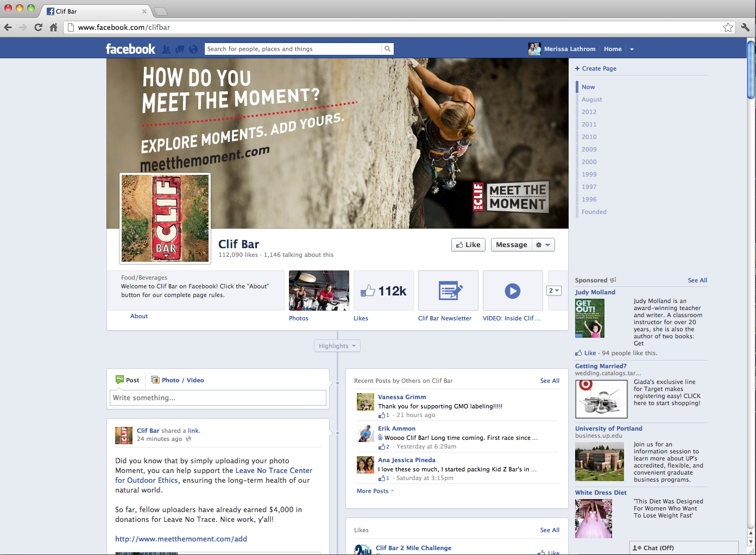Click University of Portland ad image

[600, 462]
